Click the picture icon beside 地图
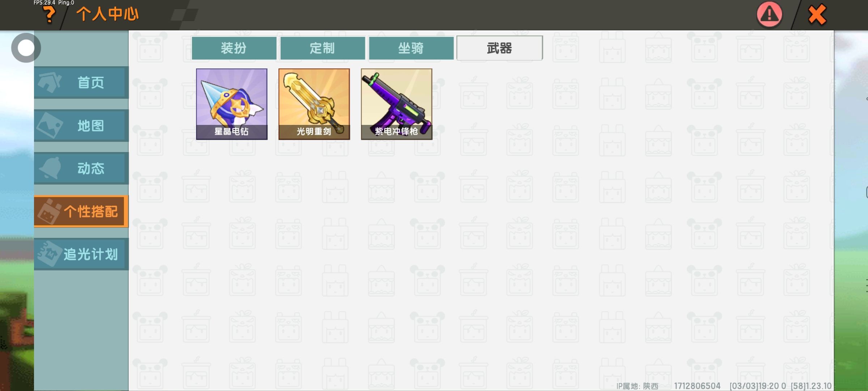Viewport: 868px width, 391px height. [50, 125]
